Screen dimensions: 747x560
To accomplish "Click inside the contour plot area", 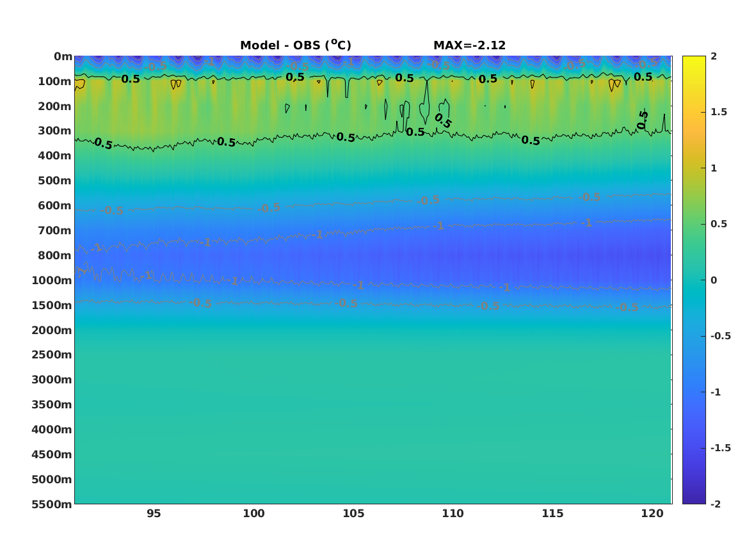I will coord(373,280).
